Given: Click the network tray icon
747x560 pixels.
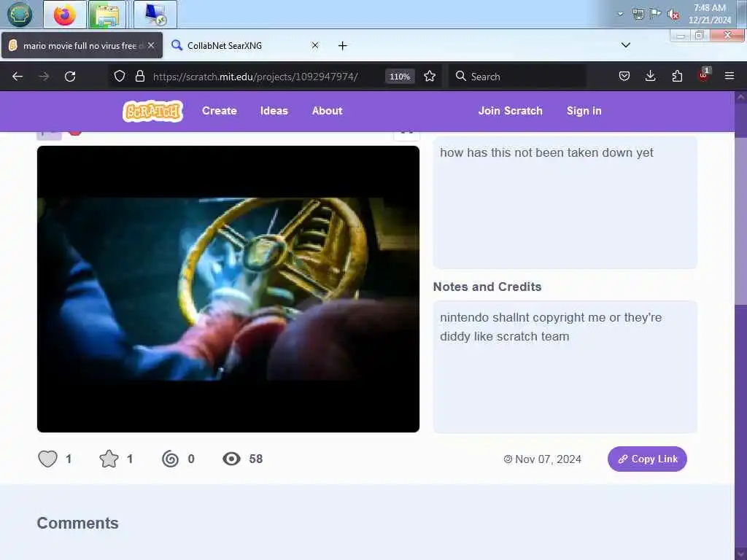Looking at the screenshot, I should pyautogui.click(x=638, y=15).
